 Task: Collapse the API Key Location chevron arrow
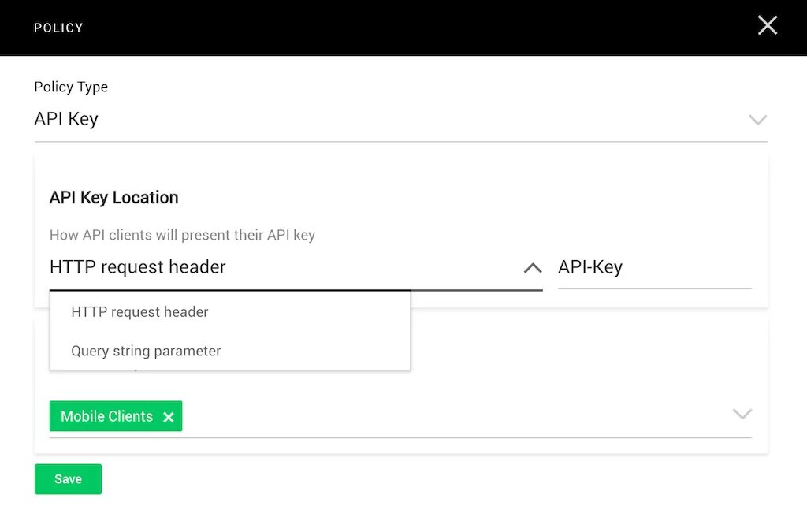click(x=533, y=268)
